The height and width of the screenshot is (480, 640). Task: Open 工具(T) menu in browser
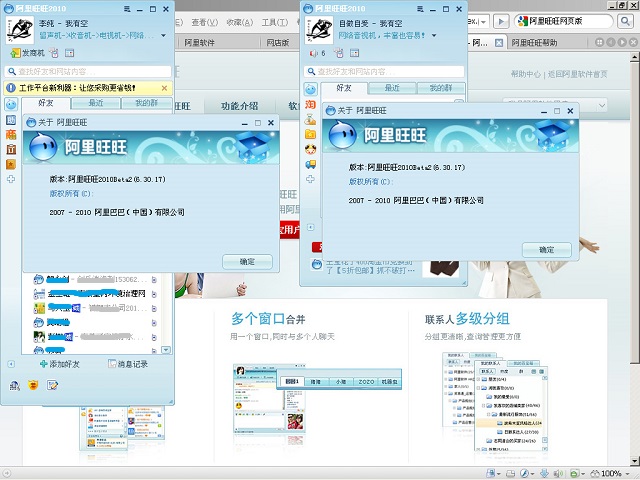point(275,23)
